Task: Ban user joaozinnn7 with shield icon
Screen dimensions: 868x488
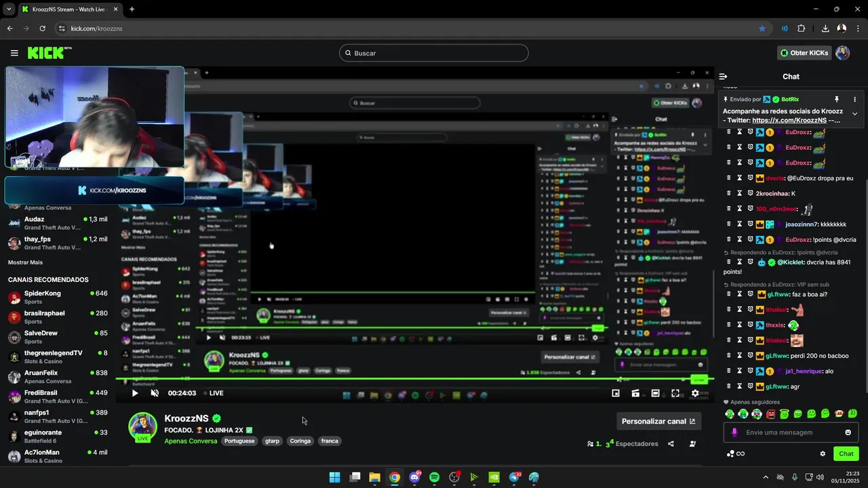Action: 751,224
